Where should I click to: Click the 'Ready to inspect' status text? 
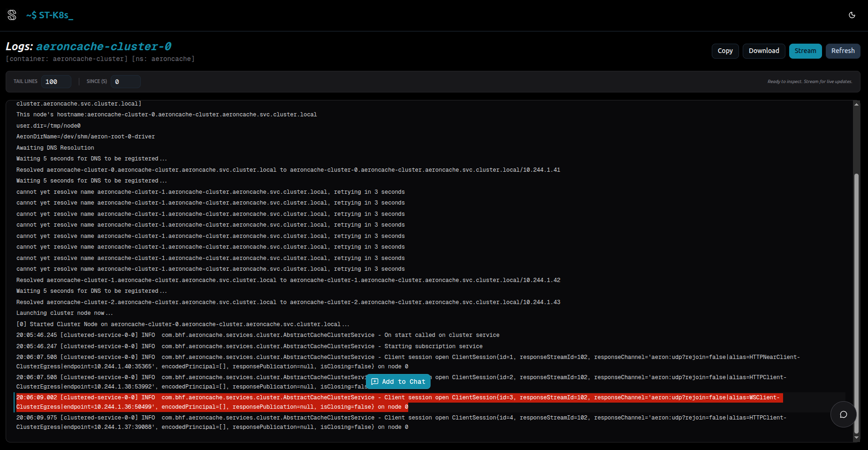pyautogui.click(x=810, y=82)
